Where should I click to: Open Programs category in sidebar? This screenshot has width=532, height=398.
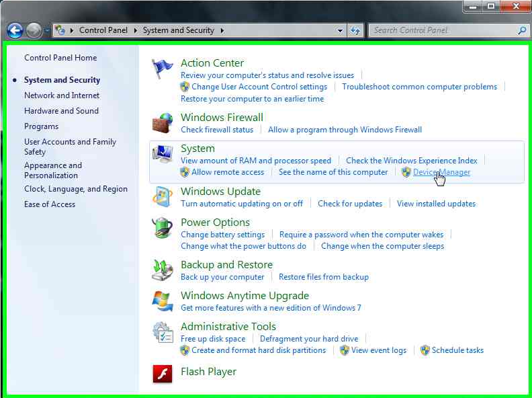point(42,126)
